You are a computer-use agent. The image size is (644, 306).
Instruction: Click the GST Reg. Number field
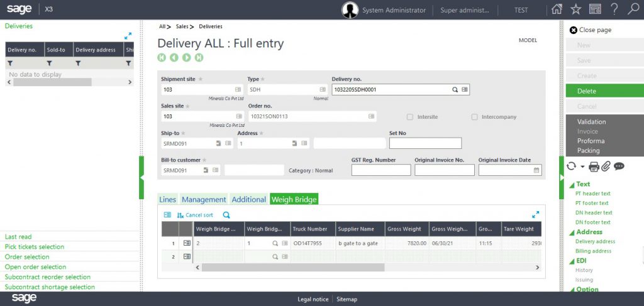tap(380, 170)
